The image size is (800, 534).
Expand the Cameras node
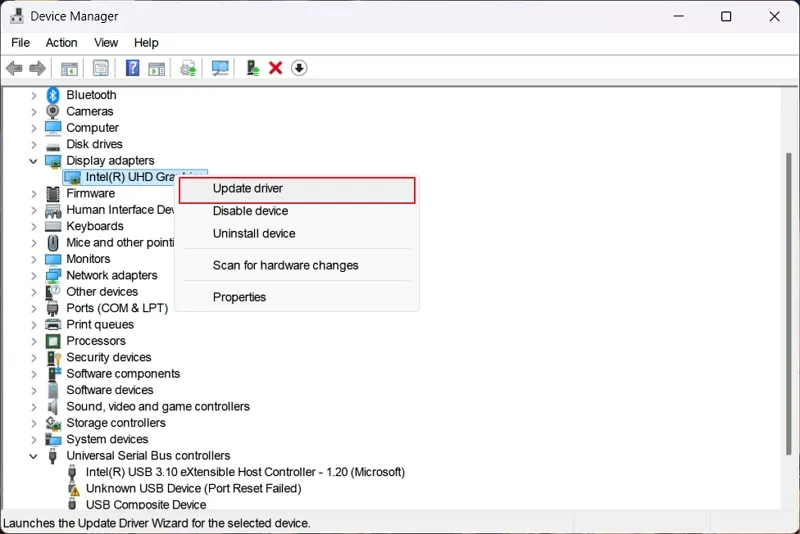click(34, 112)
